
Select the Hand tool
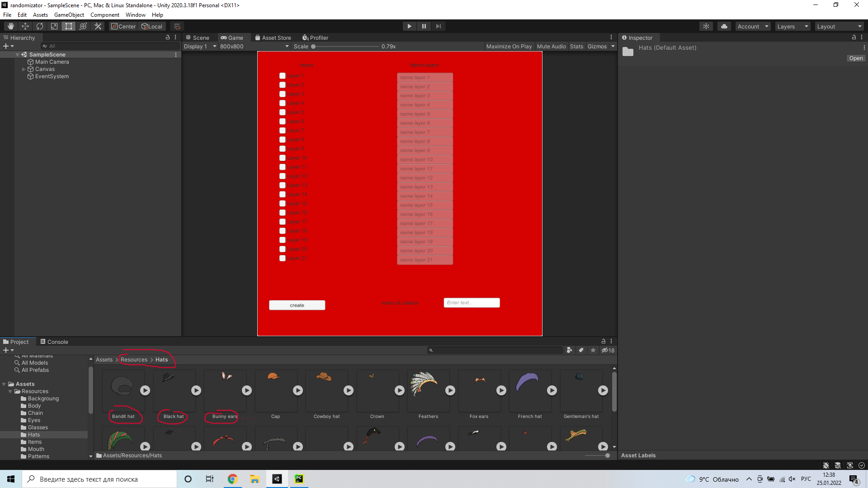tap(10, 26)
